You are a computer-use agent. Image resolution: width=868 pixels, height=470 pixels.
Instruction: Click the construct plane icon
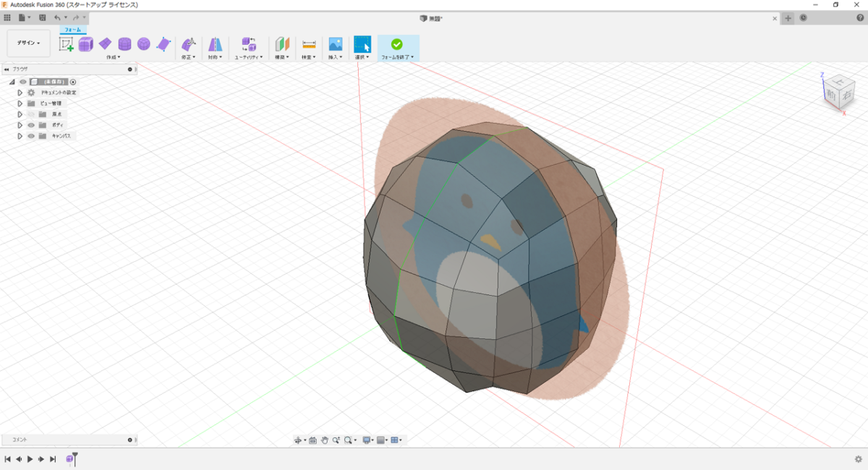pos(282,44)
